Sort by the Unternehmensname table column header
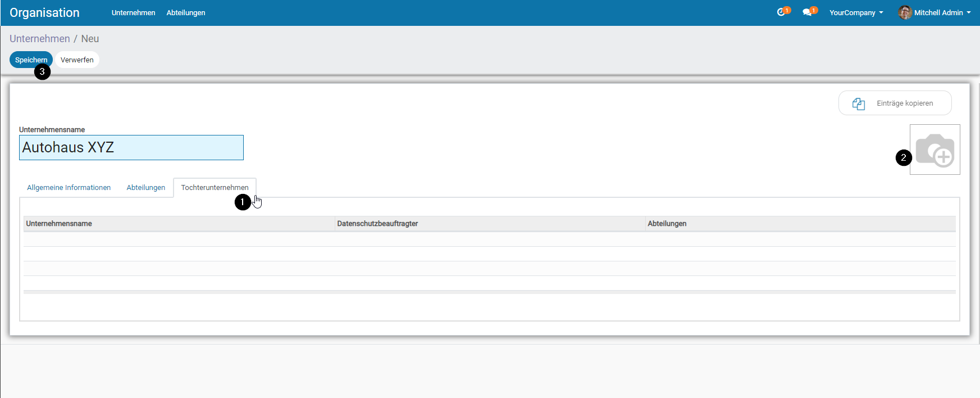The height and width of the screenshot is (398, 980). (x=59, y=224)
